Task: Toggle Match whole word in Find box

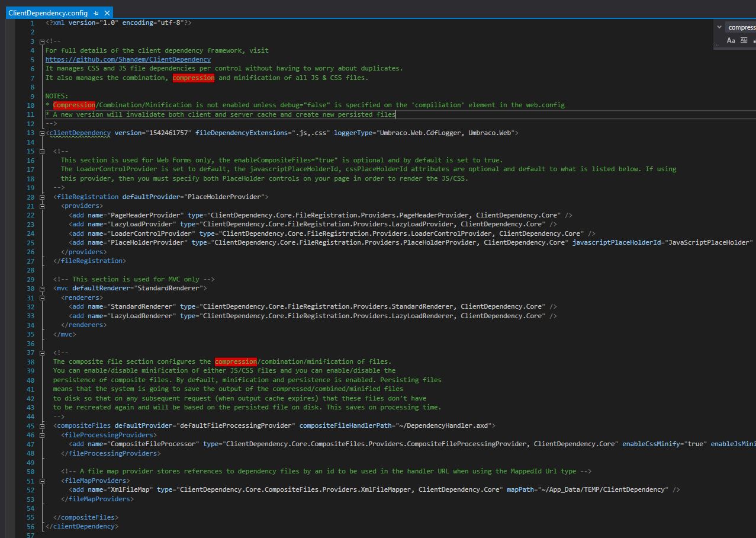Action: coord(744,40)
